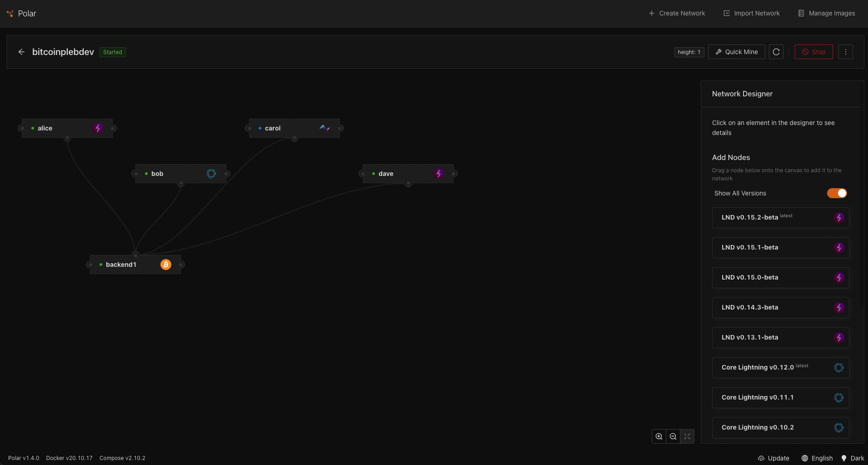Click the Compose v2.10.2 version text
868x465 pixels.
pos(122,458)
